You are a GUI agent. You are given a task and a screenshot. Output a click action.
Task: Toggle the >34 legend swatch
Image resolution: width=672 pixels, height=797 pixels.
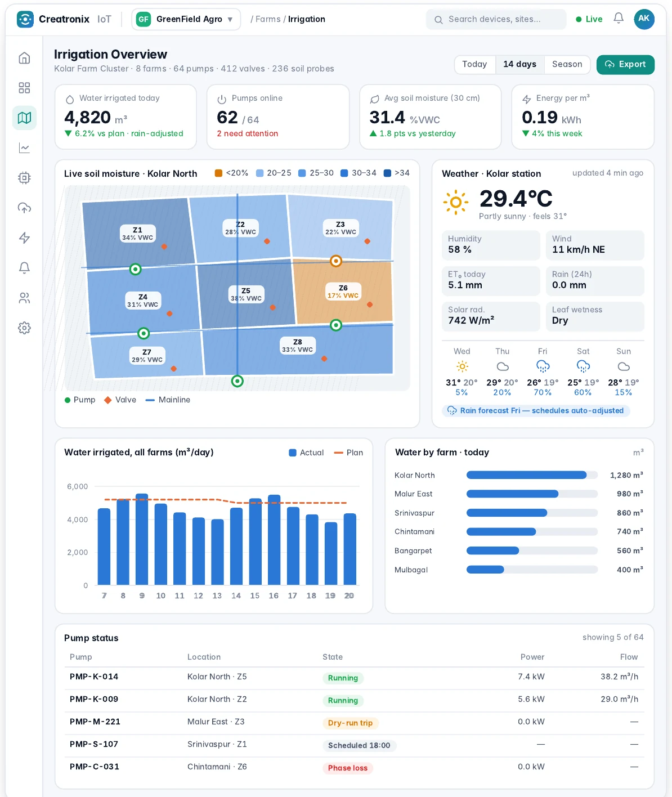tap(387, 173)
